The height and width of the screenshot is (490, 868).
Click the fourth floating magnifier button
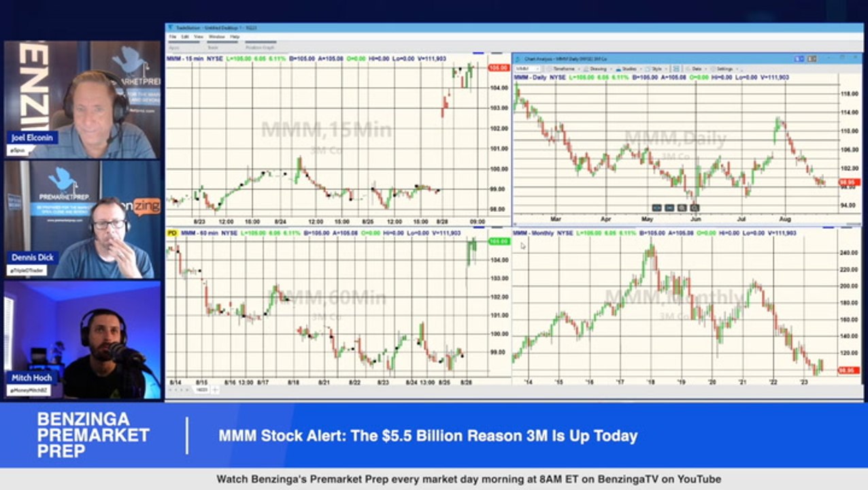[695, 208]
